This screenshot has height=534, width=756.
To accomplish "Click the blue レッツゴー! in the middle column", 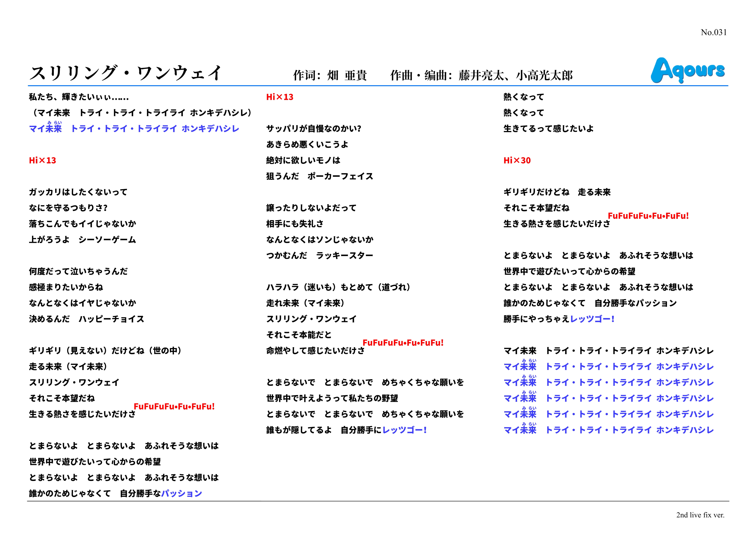I will click(405, 430).
